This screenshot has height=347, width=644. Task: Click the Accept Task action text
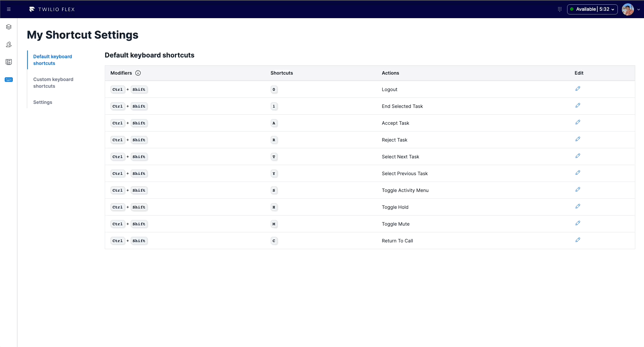pos(396,123)
